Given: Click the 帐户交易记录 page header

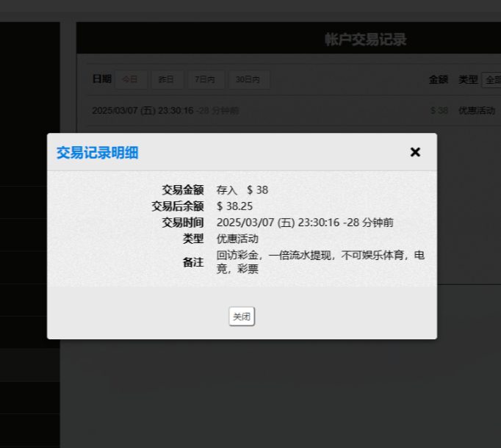Looking at the screenshot, I should click(x=365, y=40).
